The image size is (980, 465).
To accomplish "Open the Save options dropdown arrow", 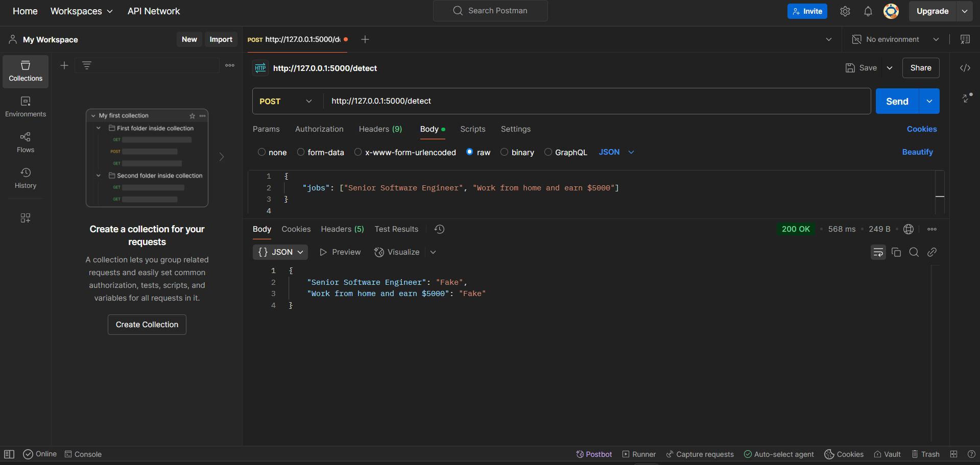I will (890, 68).
